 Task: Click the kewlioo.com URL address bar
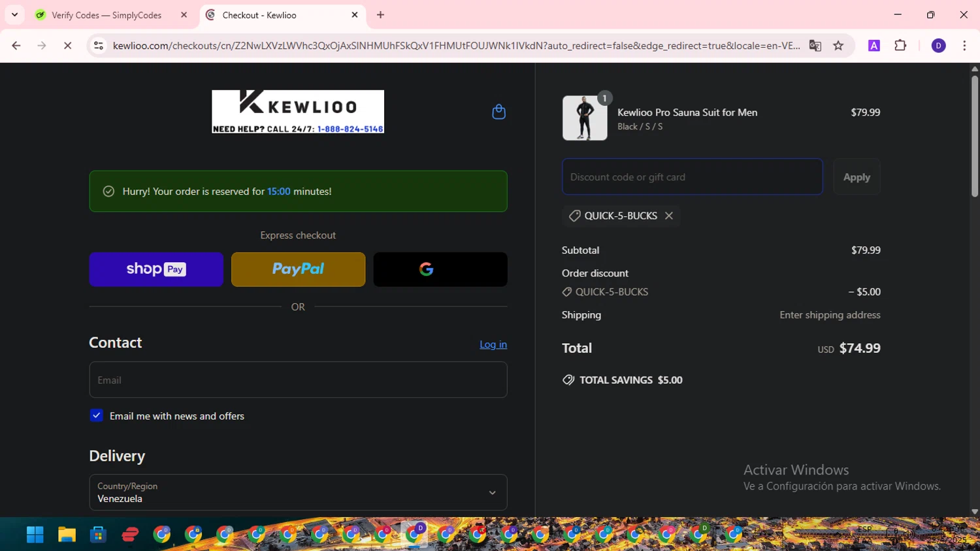(456, 46)
